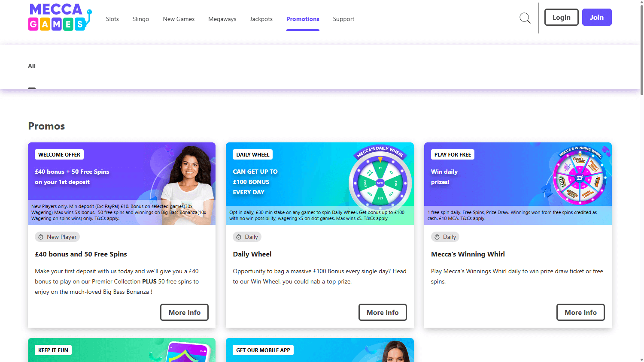Open New Games in navigation
644x362 pixels.
[179, 19]
